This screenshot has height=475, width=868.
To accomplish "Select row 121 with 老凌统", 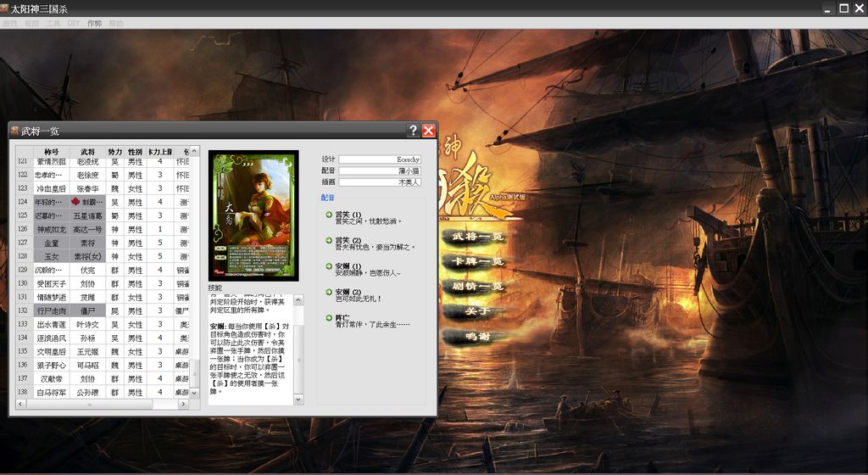I will coord(87,162).
